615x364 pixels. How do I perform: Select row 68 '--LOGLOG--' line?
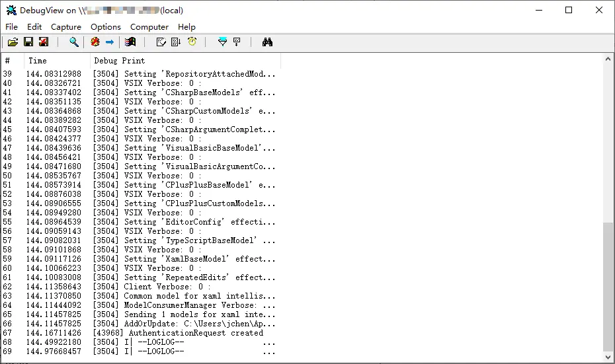[140, 342]
